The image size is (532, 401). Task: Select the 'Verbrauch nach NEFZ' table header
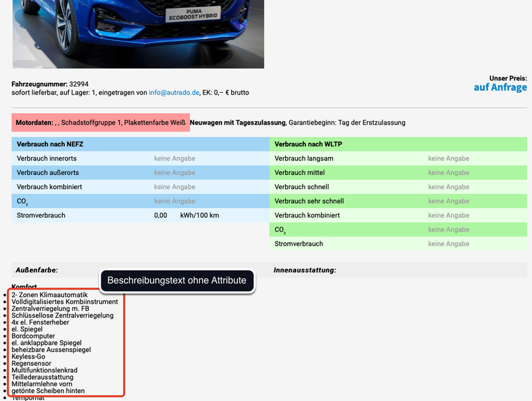[50, 144]
